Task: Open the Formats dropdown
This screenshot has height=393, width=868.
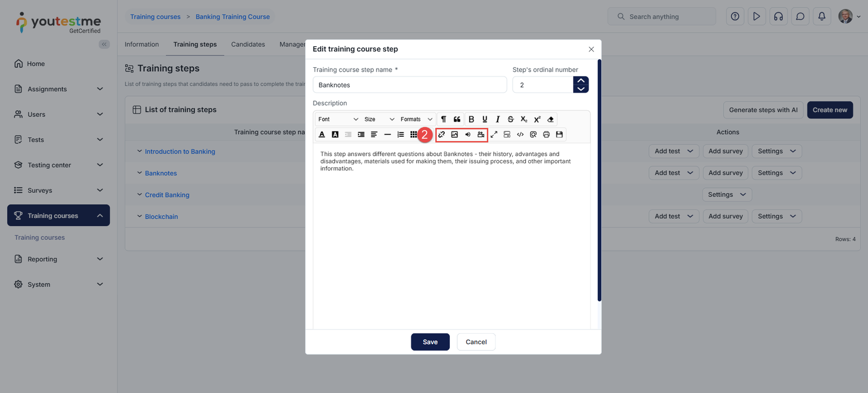Action: pos(416,119)
